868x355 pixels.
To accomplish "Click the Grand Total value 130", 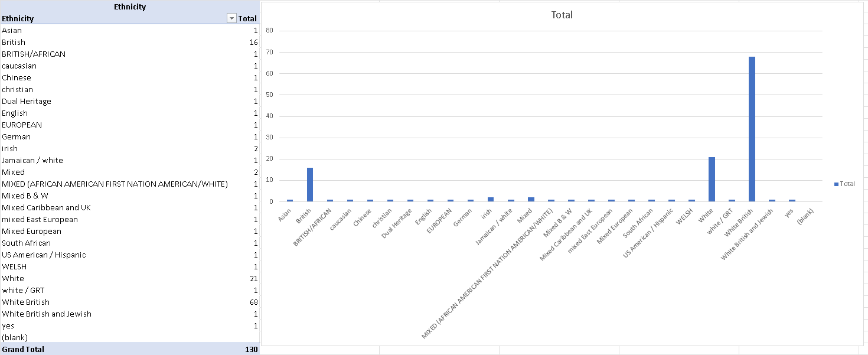I will 251,349.
